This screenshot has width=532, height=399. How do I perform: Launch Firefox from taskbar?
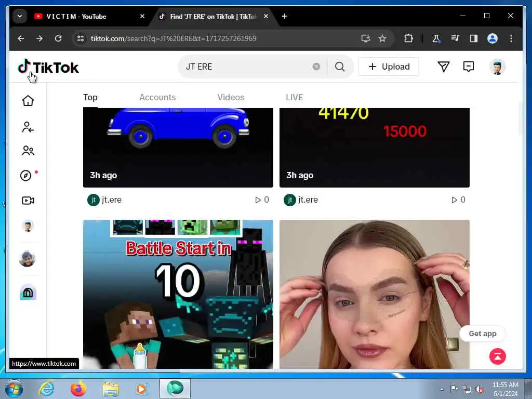coord(78,389)
